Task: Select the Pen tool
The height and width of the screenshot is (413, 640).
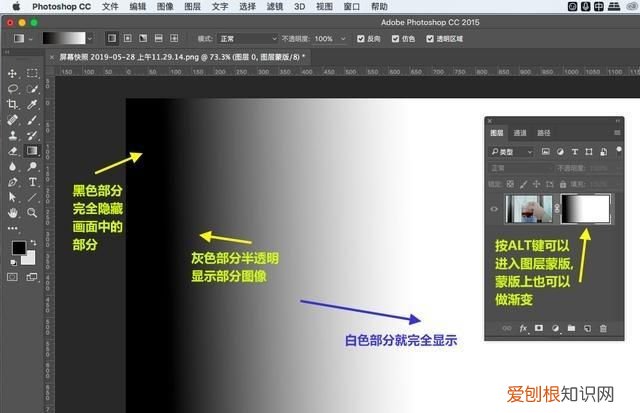Action: click(12, 182)
